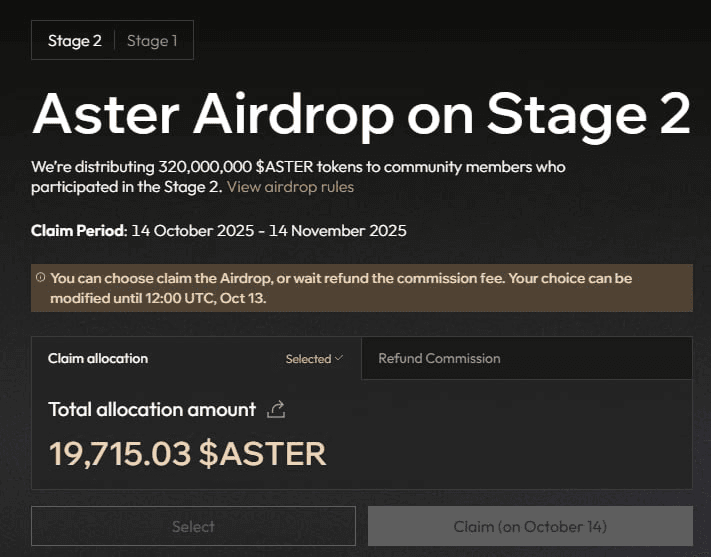Click the Claim Period date range text

[269, 231]
